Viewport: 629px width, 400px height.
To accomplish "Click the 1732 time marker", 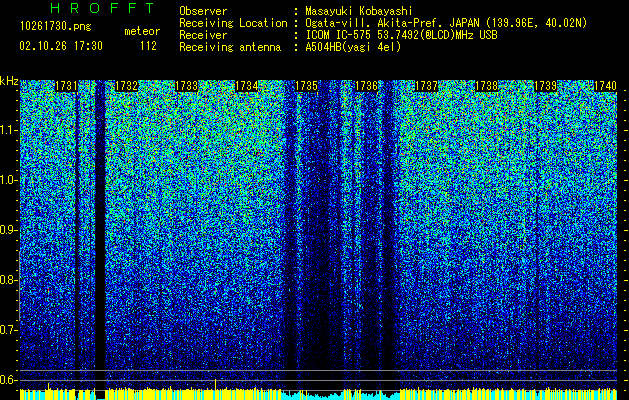I will point(126,86).
